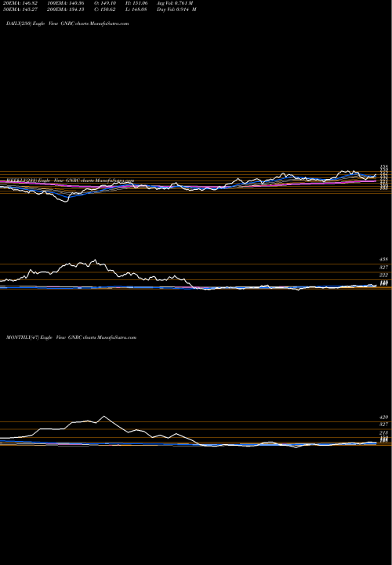Select the open price 'O:' value

click(x=107, y=3)
